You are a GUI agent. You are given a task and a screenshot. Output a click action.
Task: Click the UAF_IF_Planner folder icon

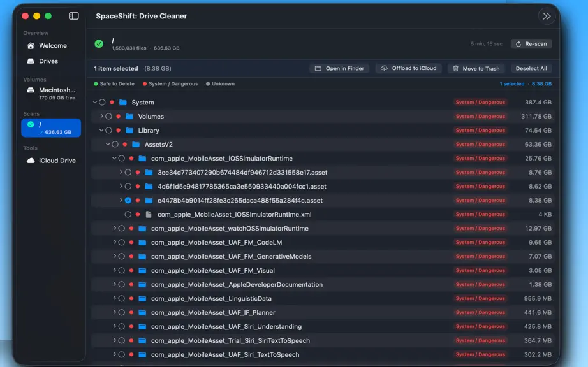click(142, 313)
